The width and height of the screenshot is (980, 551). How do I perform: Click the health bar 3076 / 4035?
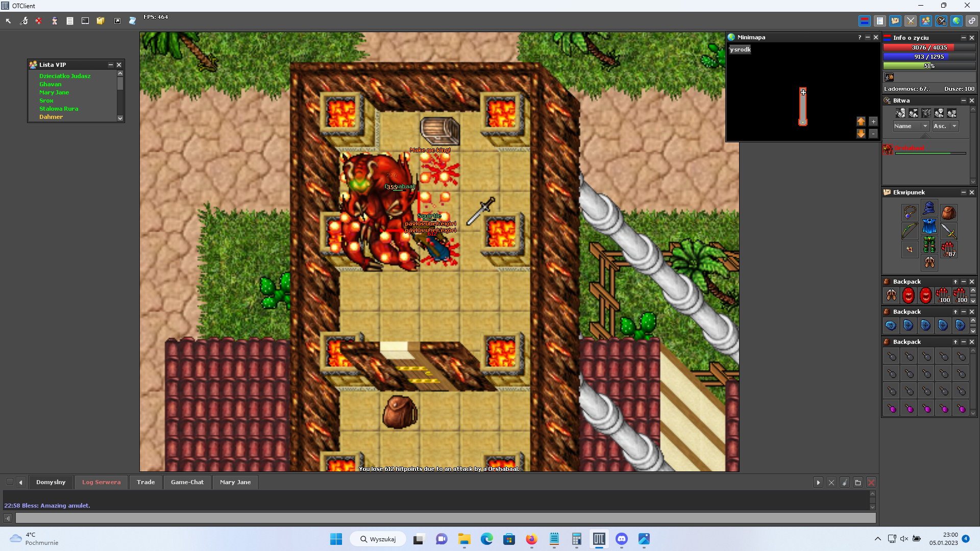point(929,47)
